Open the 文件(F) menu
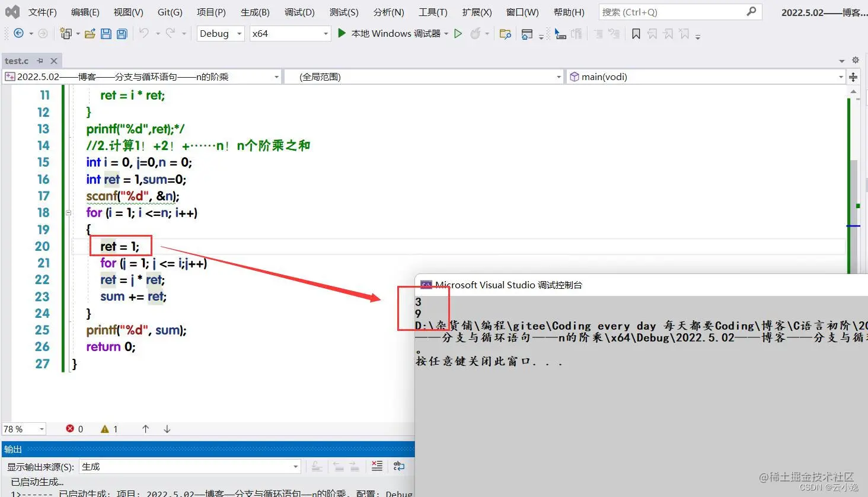 pyautogui.click(x=43, y=12)
